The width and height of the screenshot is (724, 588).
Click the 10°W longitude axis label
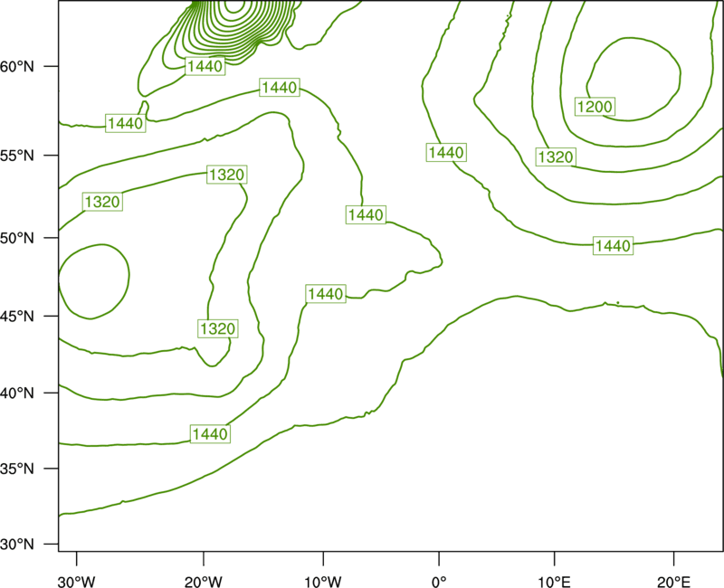point(323,582)
